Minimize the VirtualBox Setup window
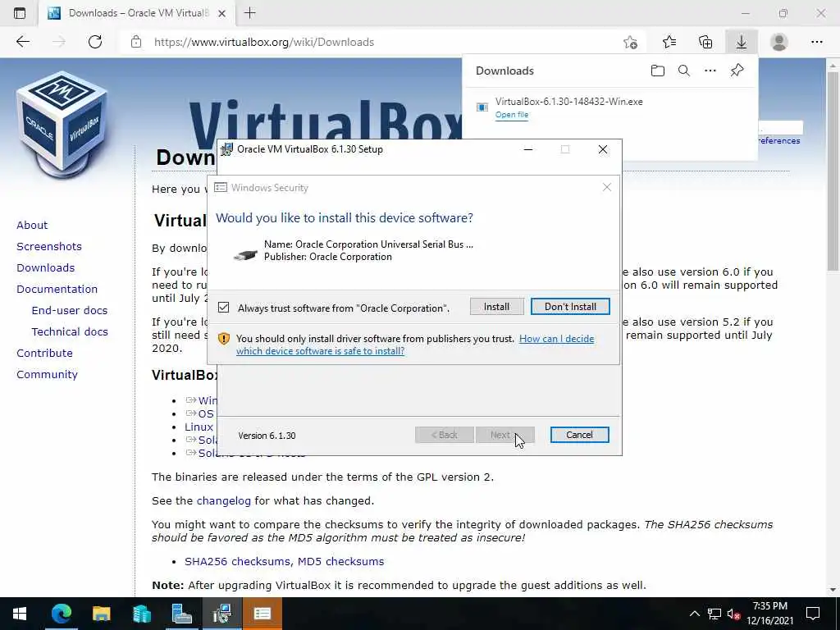The height and width of the screenshot is (630, 840). [528, 149]
